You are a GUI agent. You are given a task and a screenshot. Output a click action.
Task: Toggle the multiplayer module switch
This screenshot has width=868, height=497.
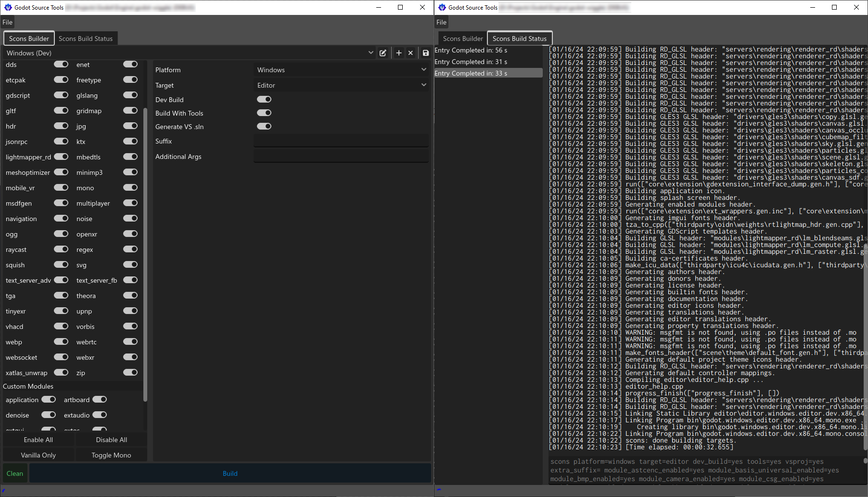point(130,203)
